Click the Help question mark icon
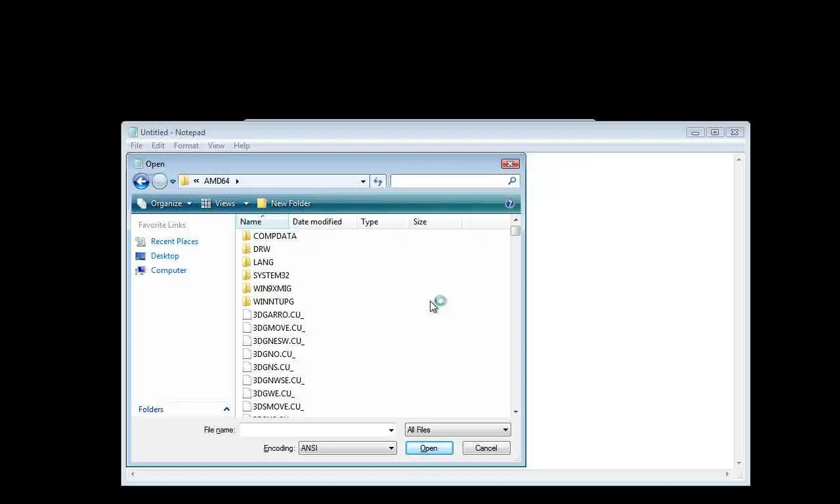The height and width of the screenshot is (504, 840). (510, 203)
